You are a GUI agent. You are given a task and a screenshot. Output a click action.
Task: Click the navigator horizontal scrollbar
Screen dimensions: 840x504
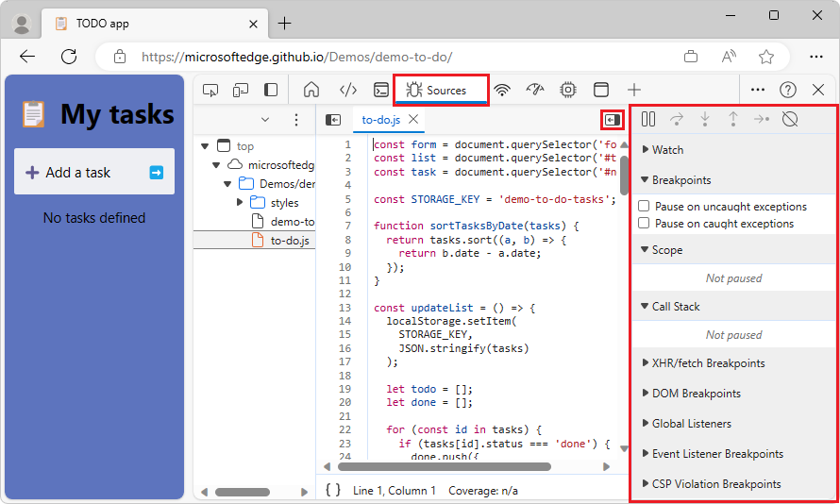(243, 492)
